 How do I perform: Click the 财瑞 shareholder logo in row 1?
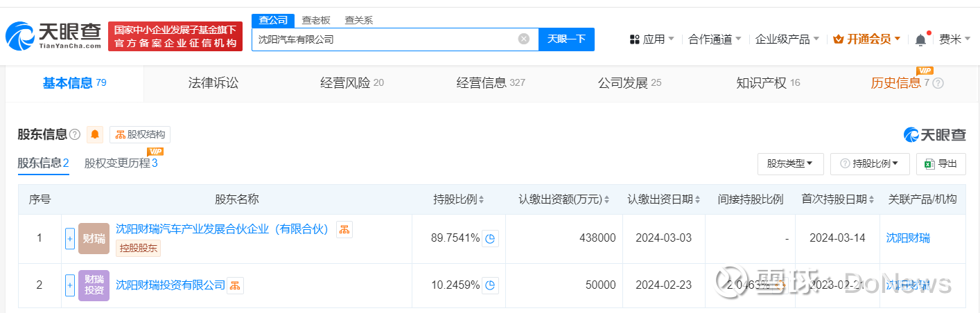[x=94, y=238]
